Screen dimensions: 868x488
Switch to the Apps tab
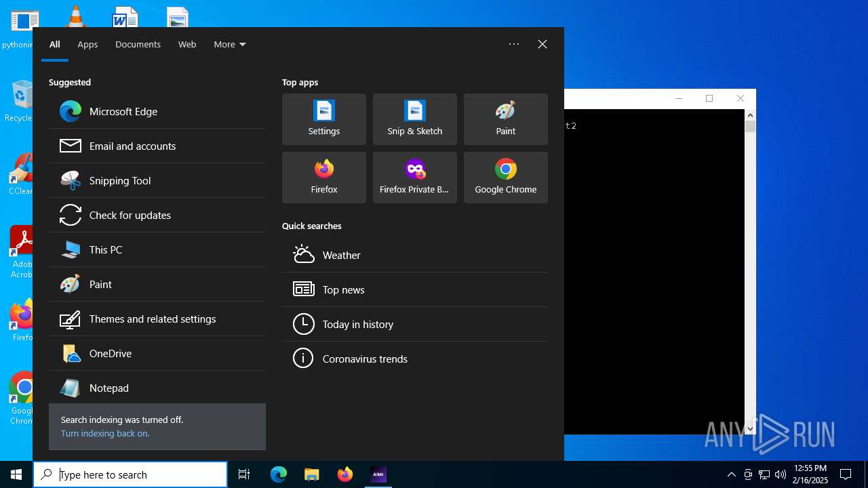tap(87, 44)
